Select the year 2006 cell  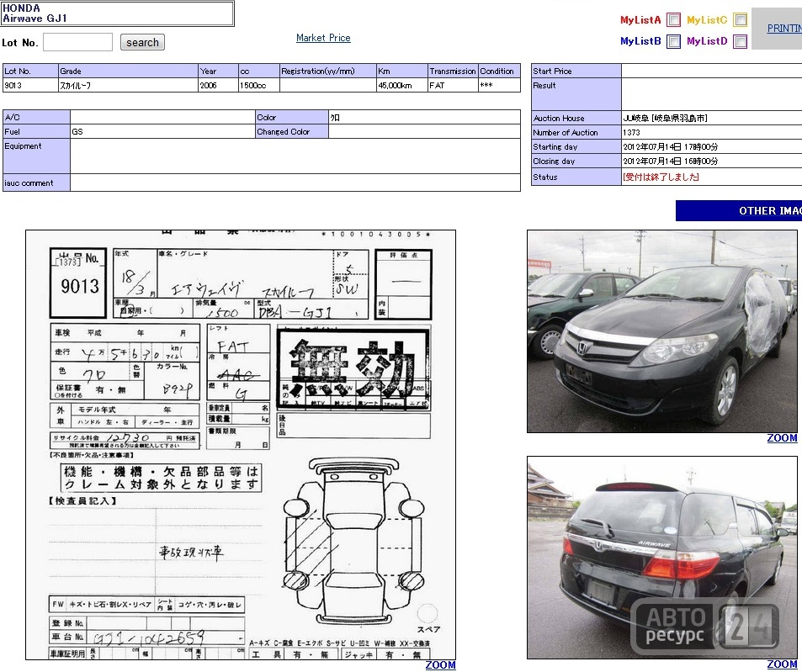(x=219, y=85)
